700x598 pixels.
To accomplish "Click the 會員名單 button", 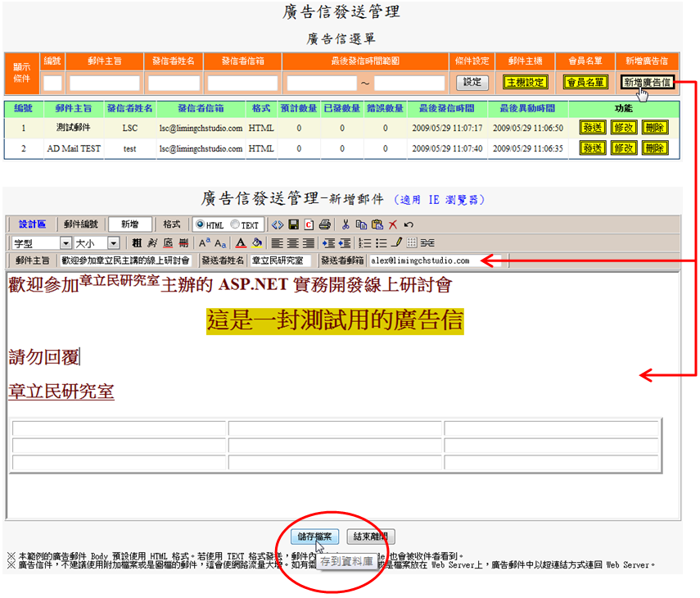I will 585,82.
